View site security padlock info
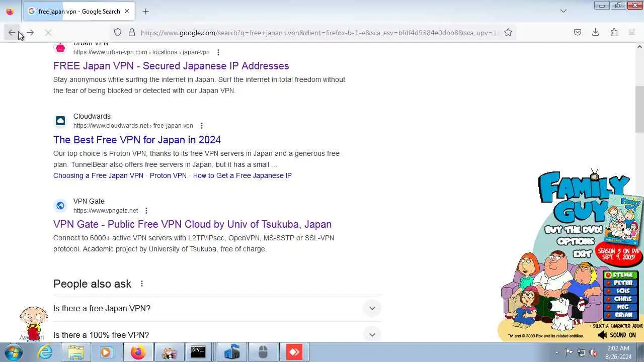Image resolution: width=644 pixels, height=362 pixels. [132, 33]
